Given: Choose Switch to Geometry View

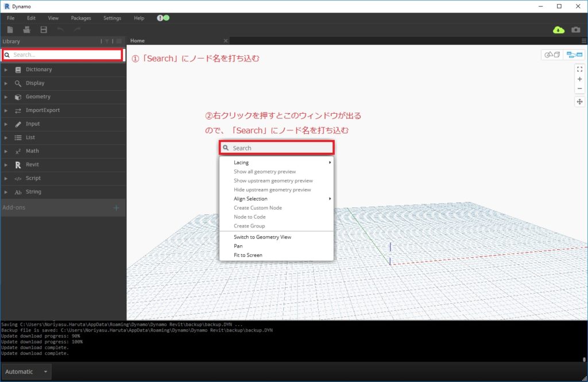Looking at the screenshot, I should (277, 237).
